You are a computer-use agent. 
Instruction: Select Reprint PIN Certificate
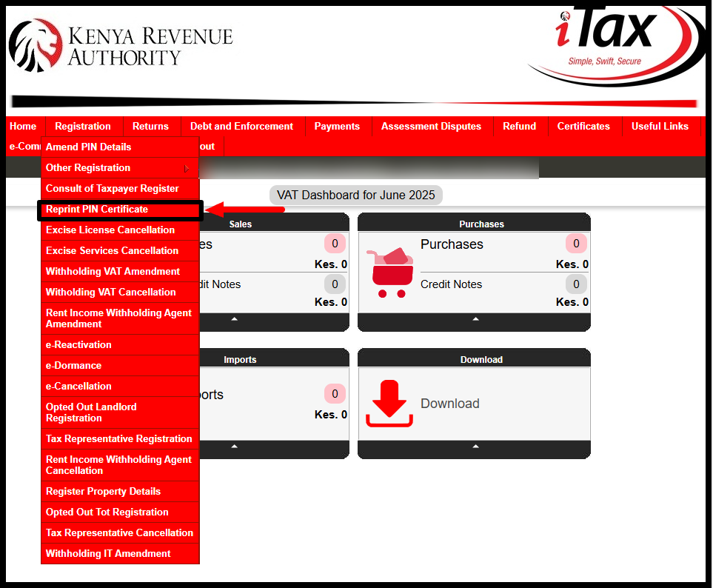(99, 210)
